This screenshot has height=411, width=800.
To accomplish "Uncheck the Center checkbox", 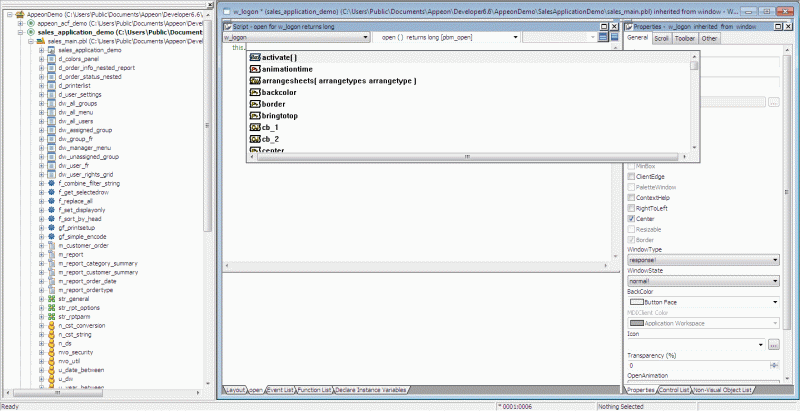I will click(631, 219).
